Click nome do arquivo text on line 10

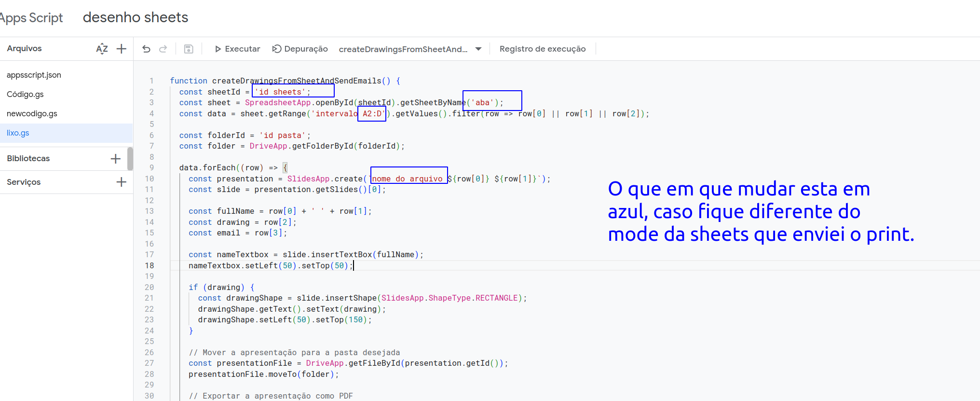pos(407,179)
